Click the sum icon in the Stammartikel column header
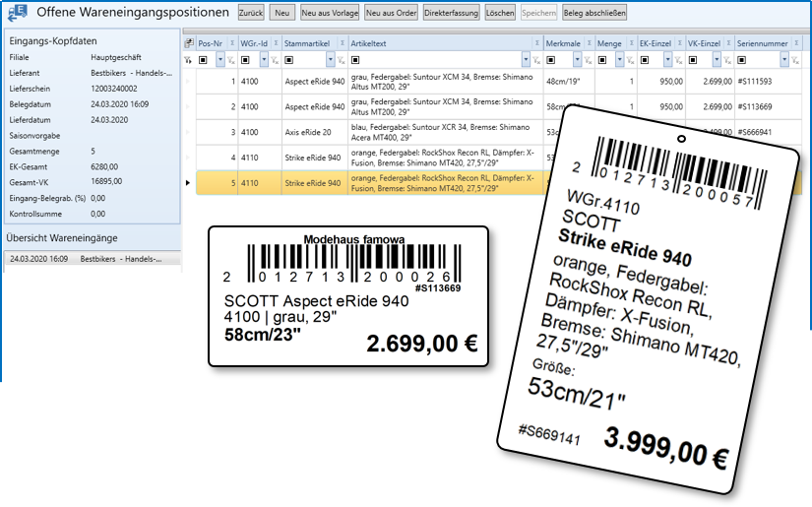 (342, 43)
